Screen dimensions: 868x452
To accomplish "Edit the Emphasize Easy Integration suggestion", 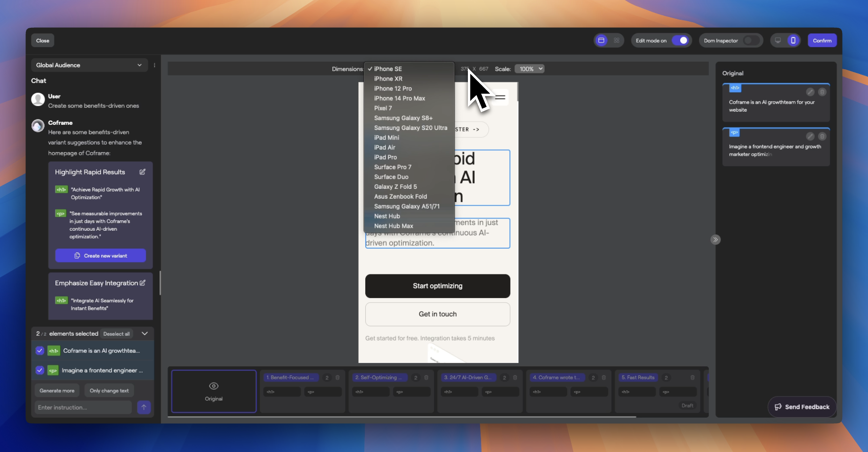I will click(143, 283).
